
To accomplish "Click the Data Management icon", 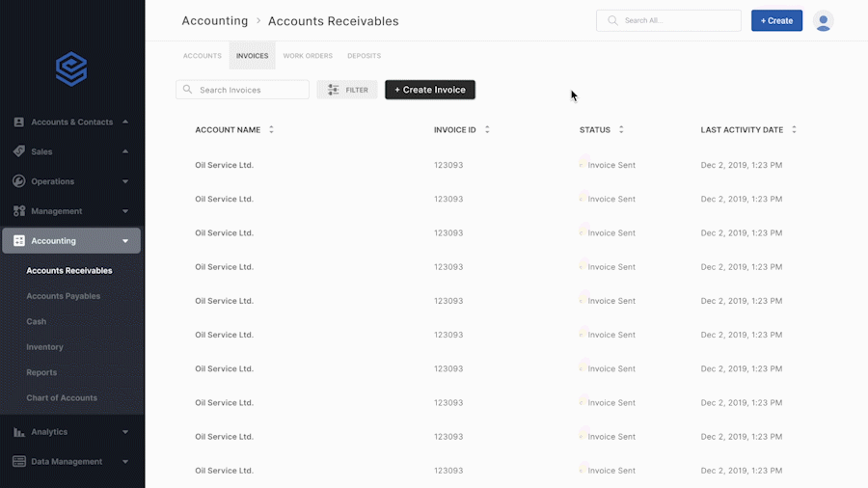I will [18, 462].
